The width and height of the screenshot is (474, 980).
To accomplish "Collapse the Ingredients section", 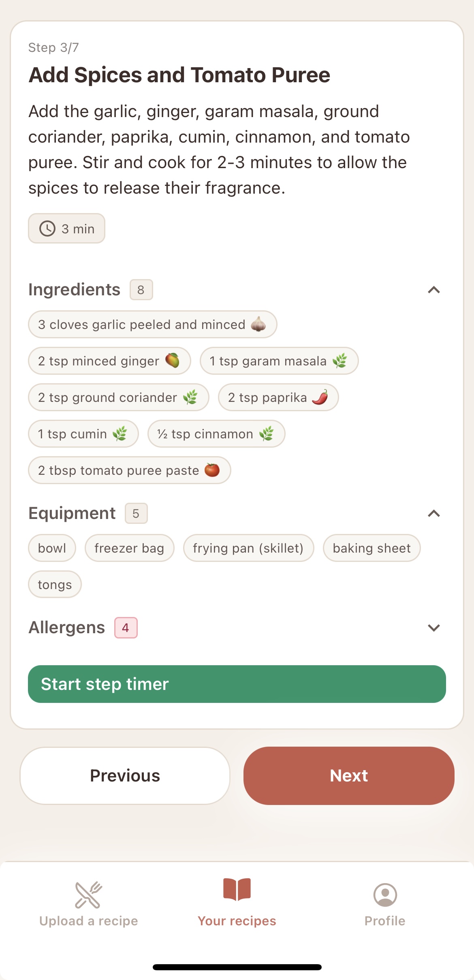I will pyautogui.click(x=434, y=289).
